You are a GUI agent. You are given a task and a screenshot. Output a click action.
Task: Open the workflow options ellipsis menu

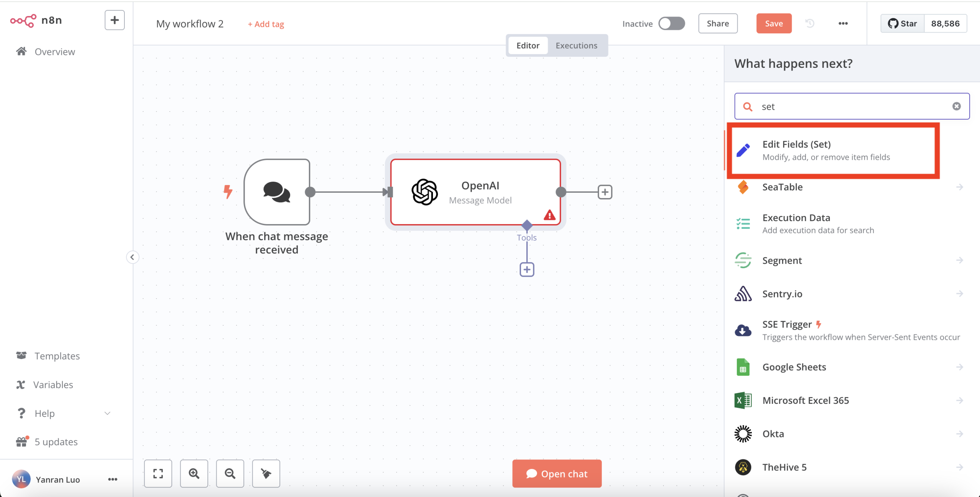click(843, 23)
